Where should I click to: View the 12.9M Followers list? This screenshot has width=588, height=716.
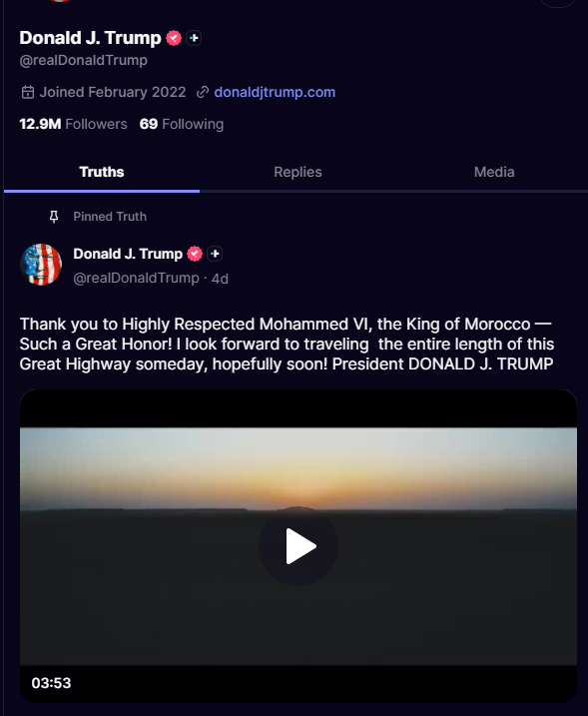tap(73, 124)
